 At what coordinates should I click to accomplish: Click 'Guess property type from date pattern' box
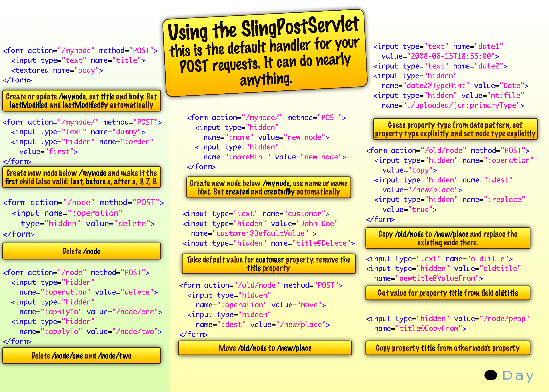tap(455, 129)
